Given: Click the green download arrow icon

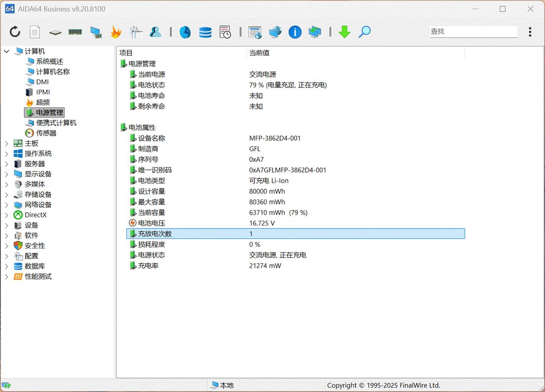Looking at the screenshot, I should pos(345,32).
